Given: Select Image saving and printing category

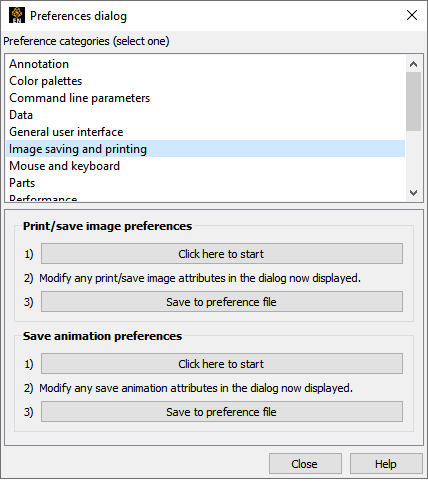Looking at the screenshot, I should coord(205,149).
